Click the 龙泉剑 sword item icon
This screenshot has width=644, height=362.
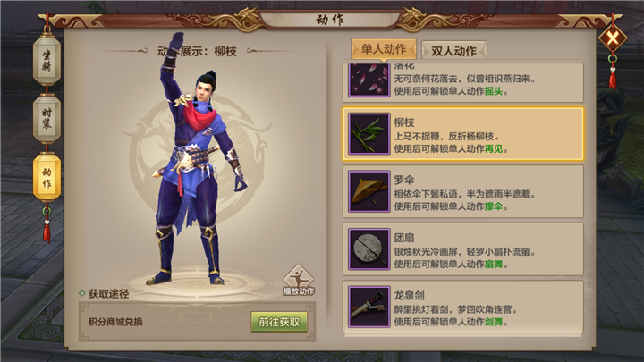(369, 307)
